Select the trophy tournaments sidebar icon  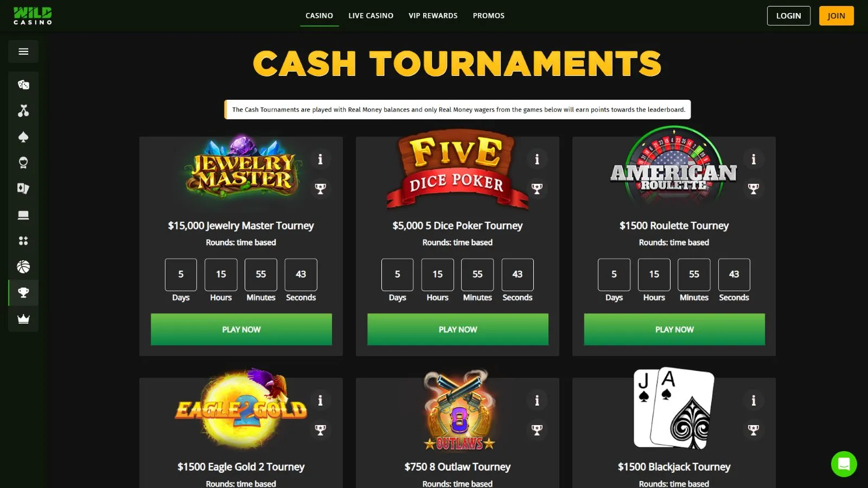click(x=23, y=293)
